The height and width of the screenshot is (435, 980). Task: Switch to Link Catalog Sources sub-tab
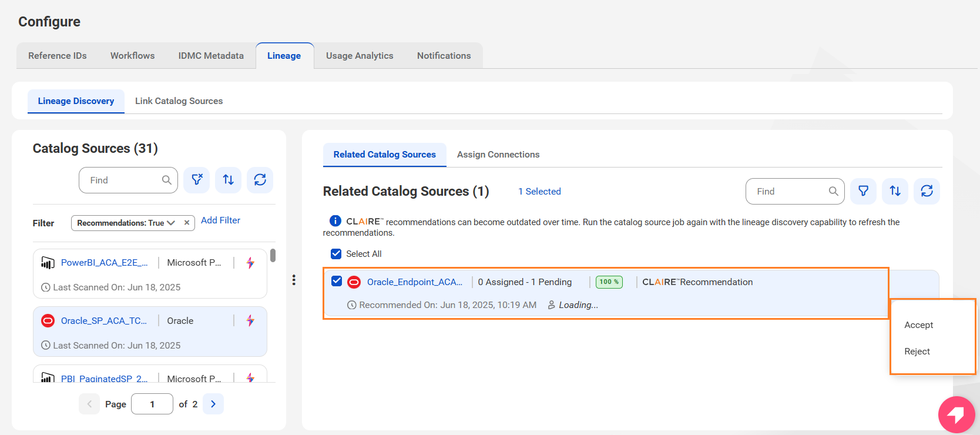click(x=179, y=101)
